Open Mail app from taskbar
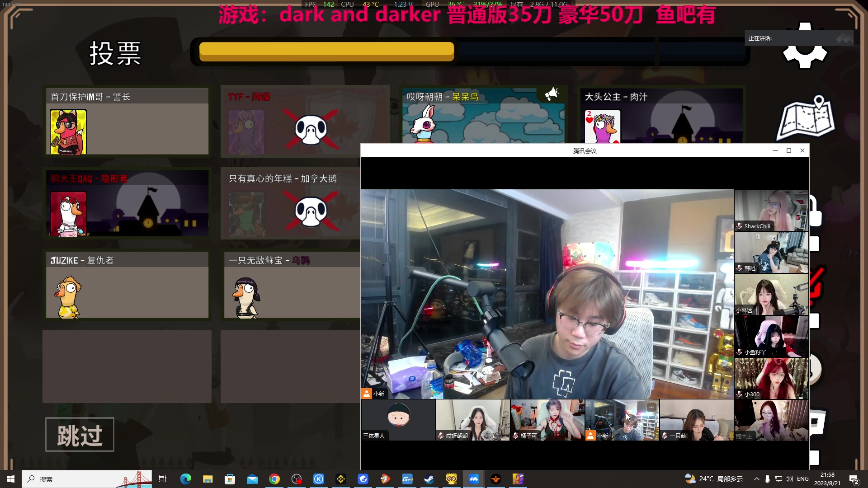The width and height of the screenshot is (868, 488). point(252,479)
